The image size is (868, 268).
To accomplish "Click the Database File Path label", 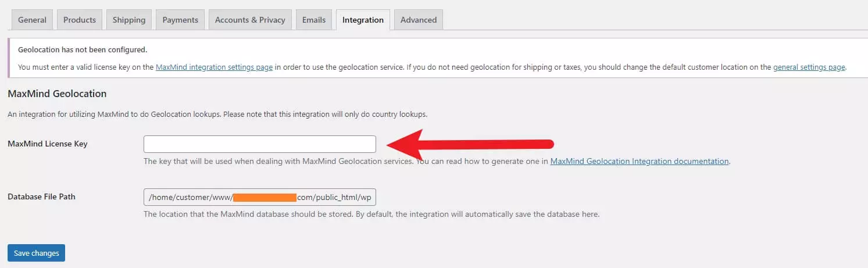I will click(41, 196).
